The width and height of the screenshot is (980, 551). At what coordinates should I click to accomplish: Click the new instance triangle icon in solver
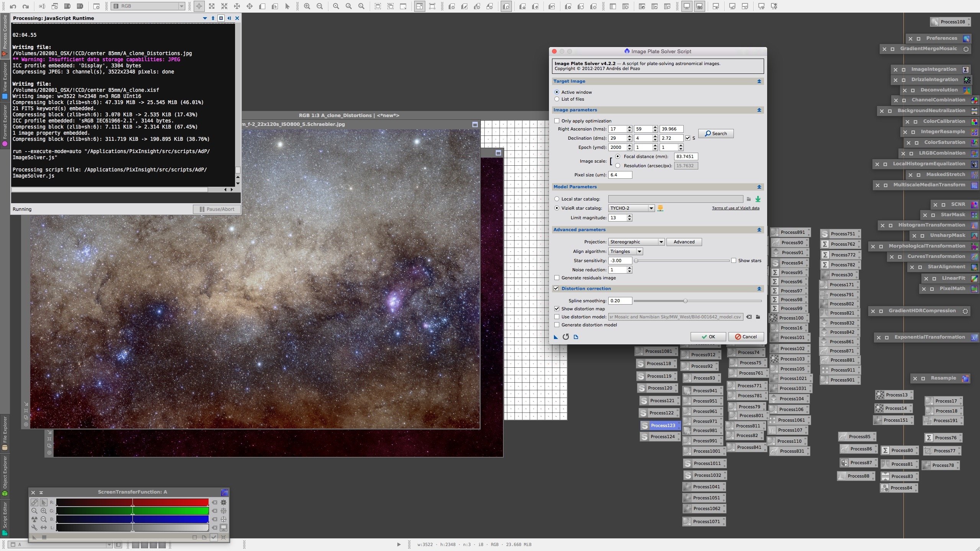click(556, 337)
